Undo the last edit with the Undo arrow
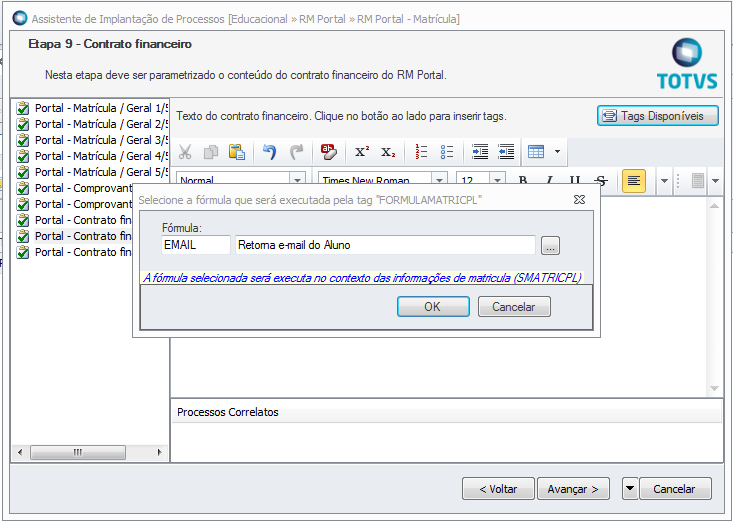 pos(269,152)
